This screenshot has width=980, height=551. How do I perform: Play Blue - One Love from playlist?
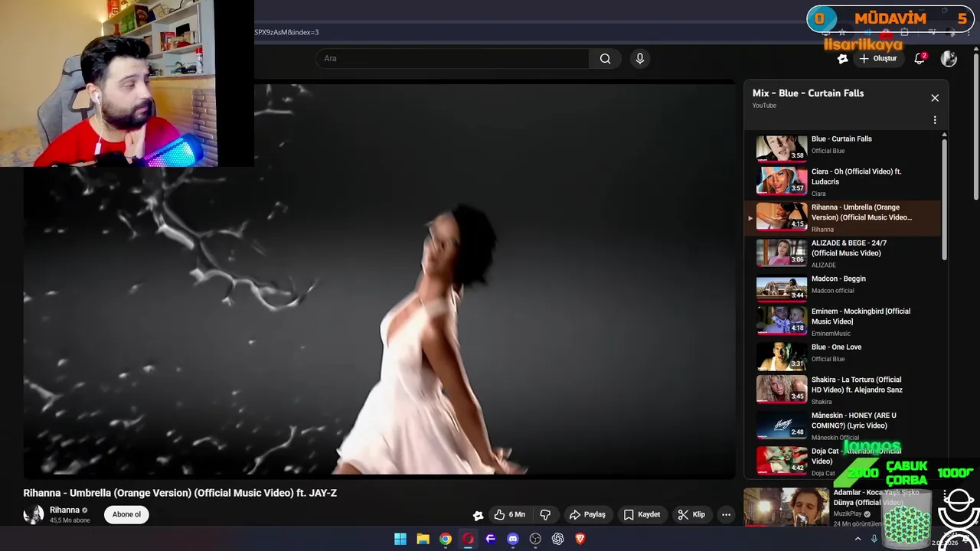[842, 356]
